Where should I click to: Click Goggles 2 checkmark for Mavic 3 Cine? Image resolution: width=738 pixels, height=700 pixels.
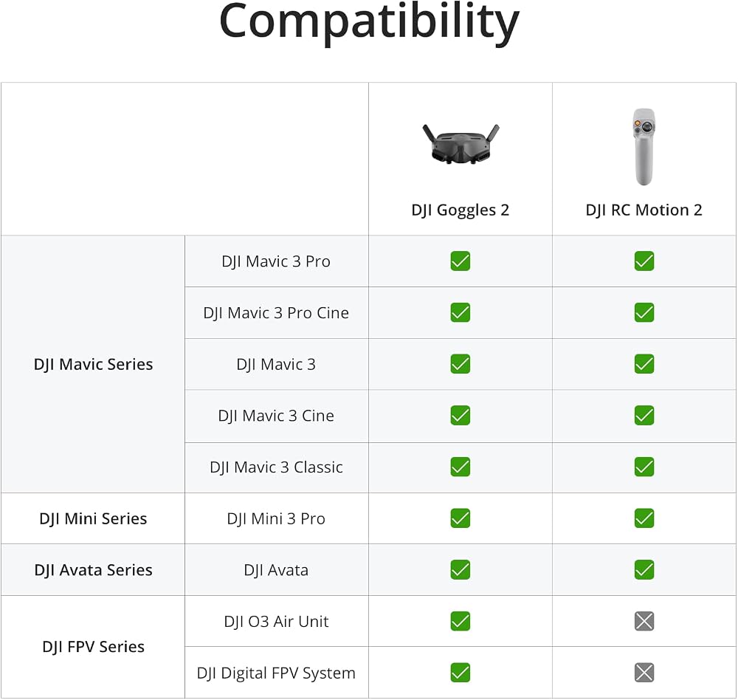461,415
